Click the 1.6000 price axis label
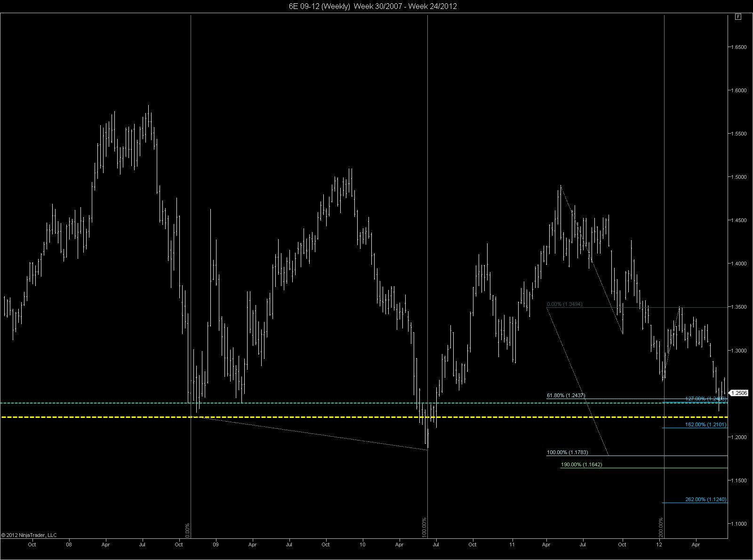The height and width of the screenshot is (560, 753). [739, 90]
